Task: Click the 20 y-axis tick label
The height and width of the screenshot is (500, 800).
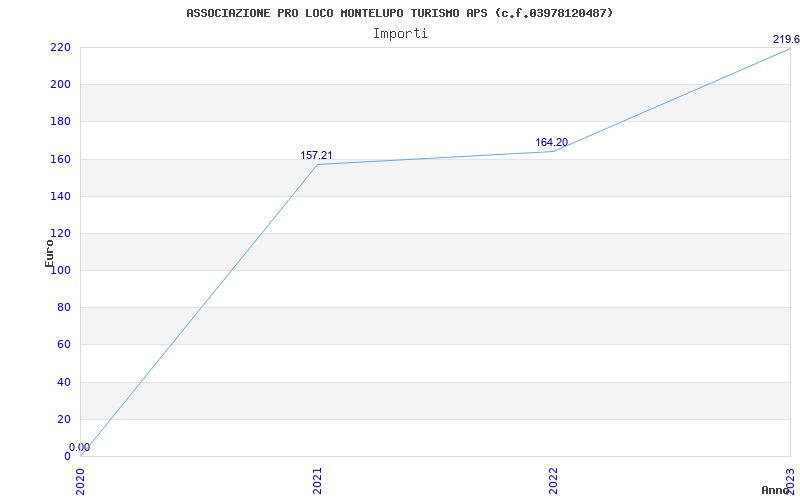Action: point(63,419)
